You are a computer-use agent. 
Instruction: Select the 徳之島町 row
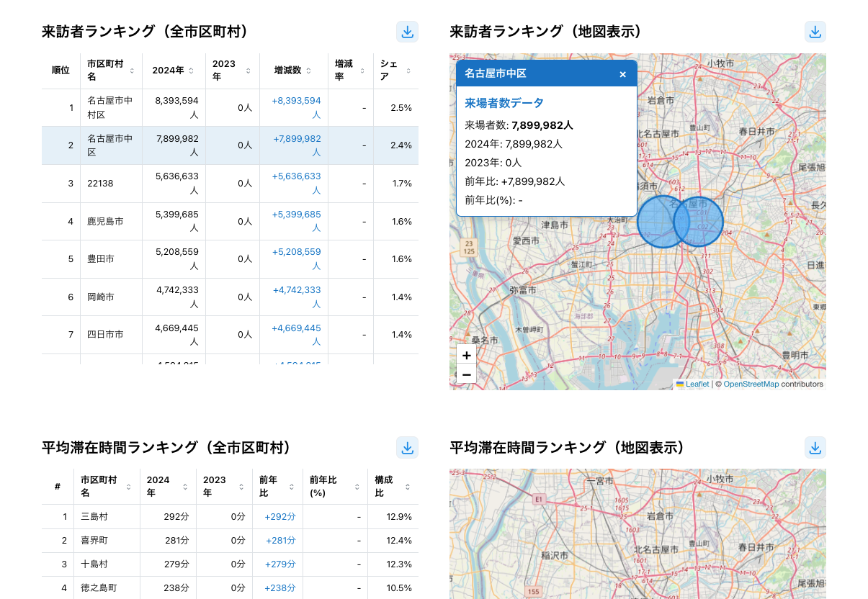pos(230,587)
